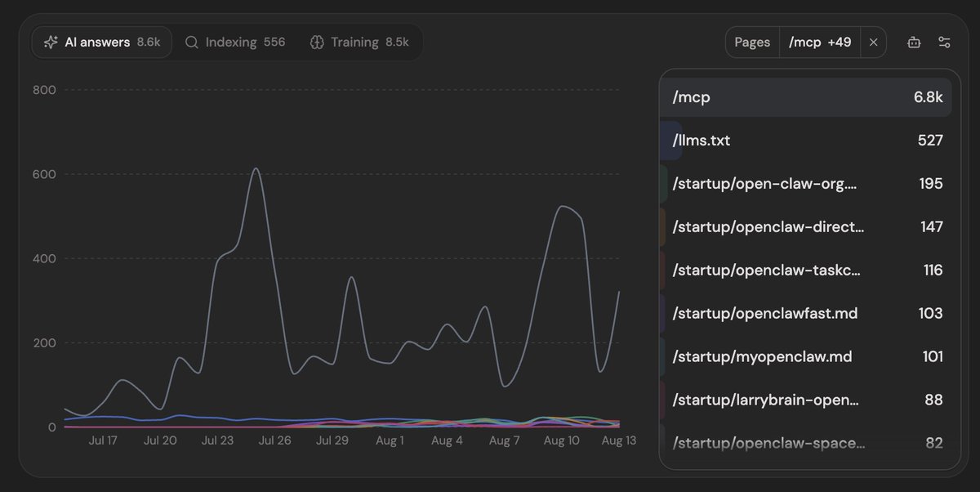Screen dimensions: 980x492
Task: Click the Jul 23 axis label
Action: click(218, 441)
